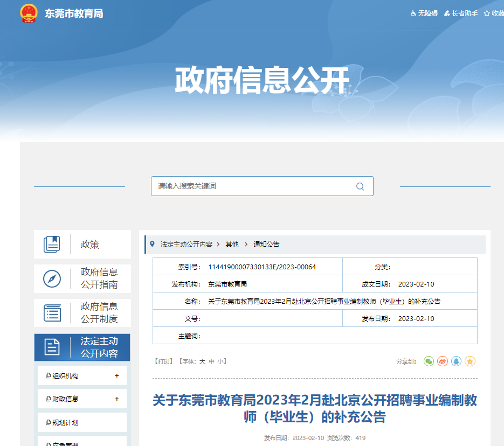This screenshot has height=446, width=504.
Task: Click the national emblem logo
Action: click(x=29, y=13)
